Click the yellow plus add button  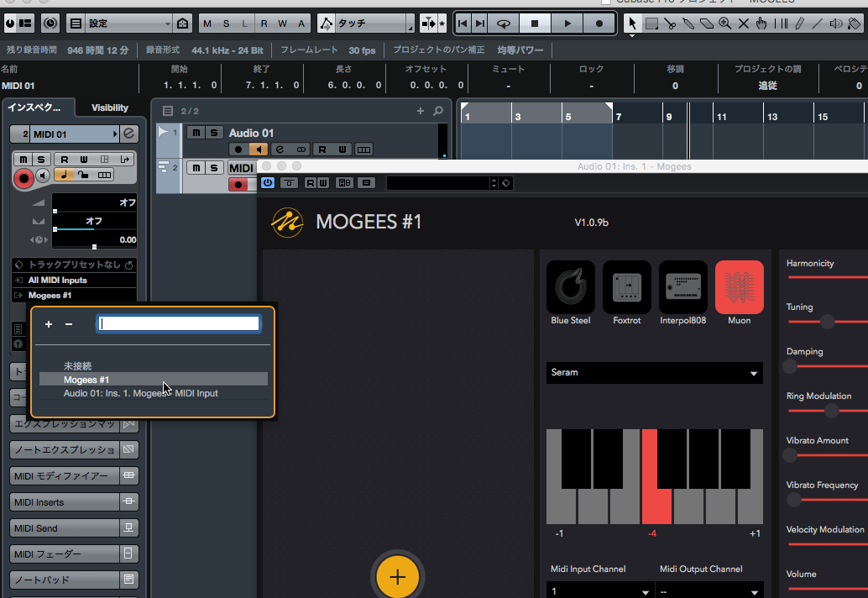397,577
